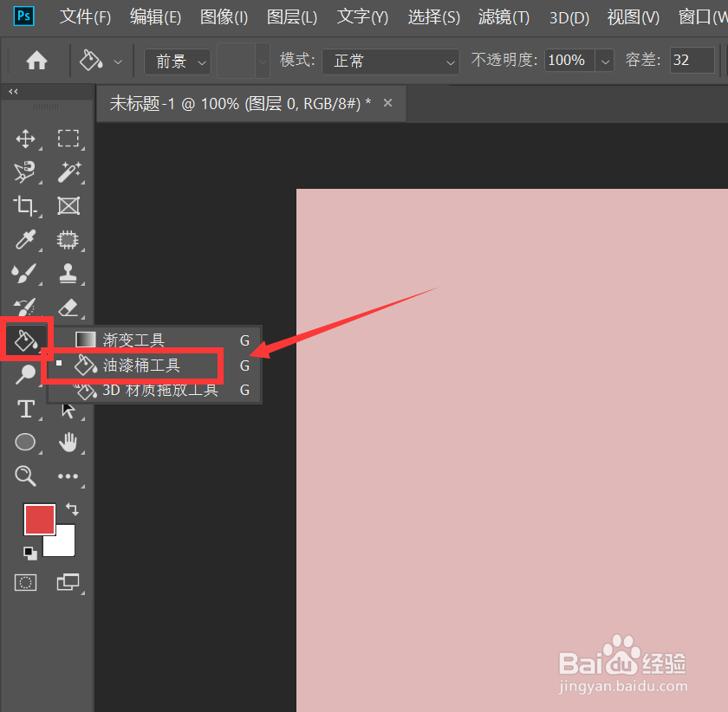Open the red foreground color swatch

(40, 520)
